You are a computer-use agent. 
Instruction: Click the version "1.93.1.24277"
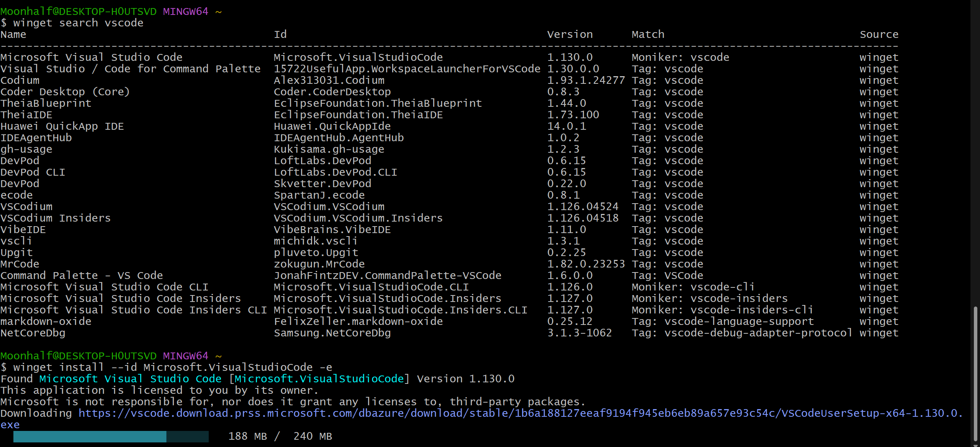pos(586,80)
